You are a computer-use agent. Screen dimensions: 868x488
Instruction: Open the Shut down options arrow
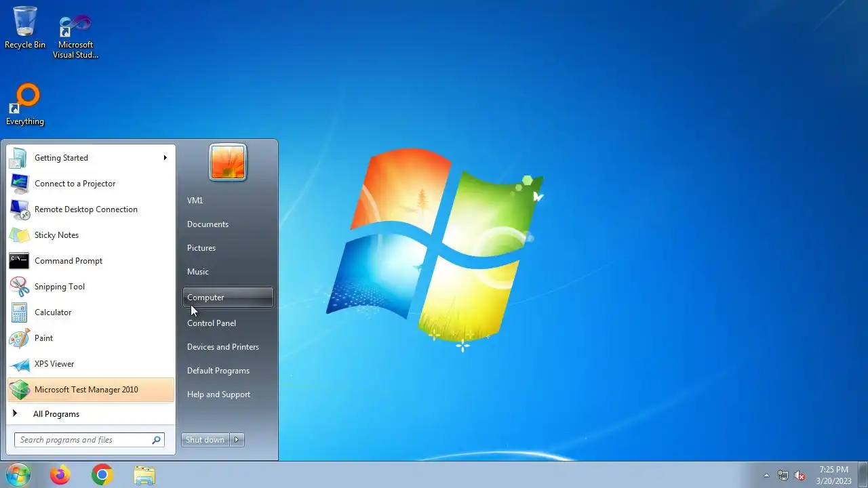click(x=237, y=440)
